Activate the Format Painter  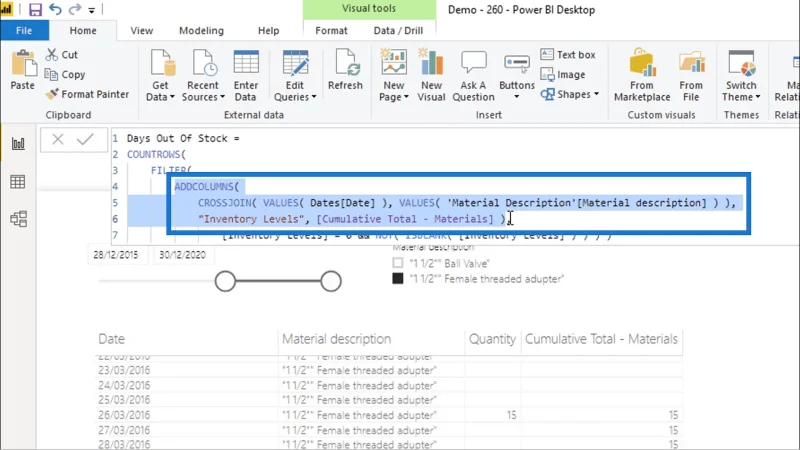coord(87,94)
